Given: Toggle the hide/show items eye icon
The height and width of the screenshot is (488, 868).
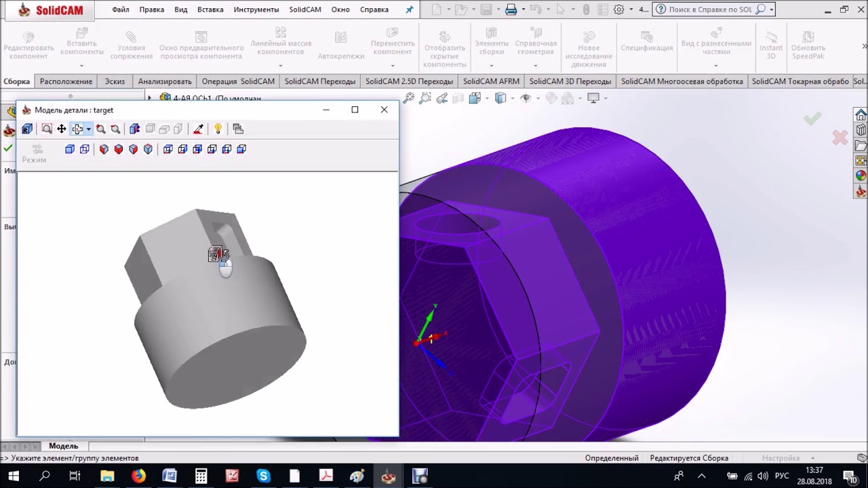Looking at the screenshot, I should pos(526,98).
